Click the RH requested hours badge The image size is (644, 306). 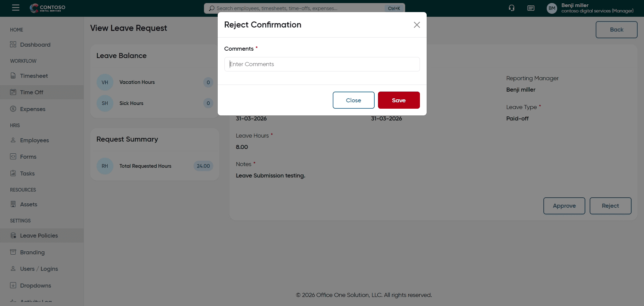[105, 166]
